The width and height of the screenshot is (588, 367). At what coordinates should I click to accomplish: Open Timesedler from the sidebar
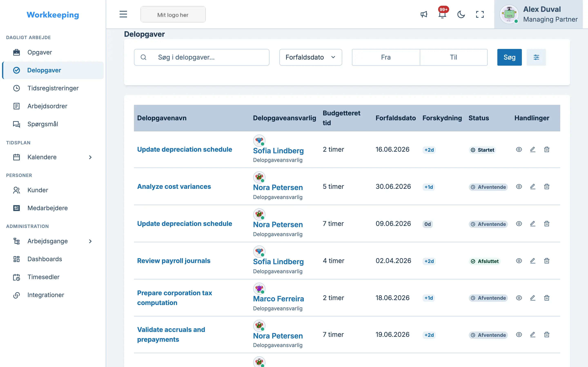tap(53, 277)
